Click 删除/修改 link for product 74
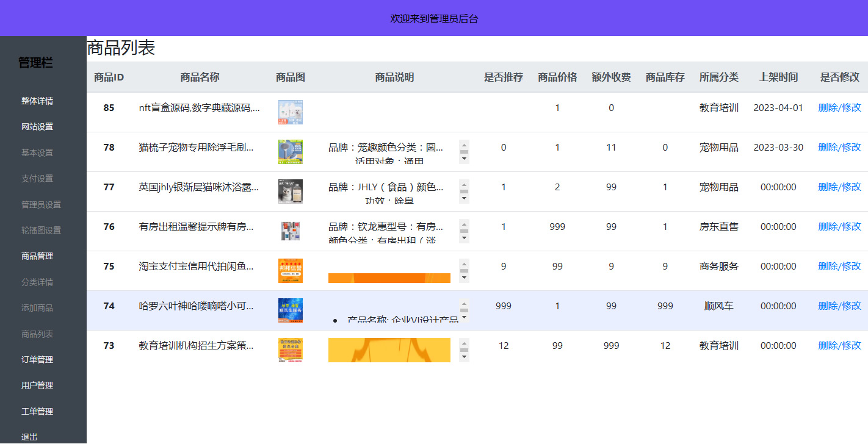The width and height of the screenshot is (868, 444). pos(839,306)
